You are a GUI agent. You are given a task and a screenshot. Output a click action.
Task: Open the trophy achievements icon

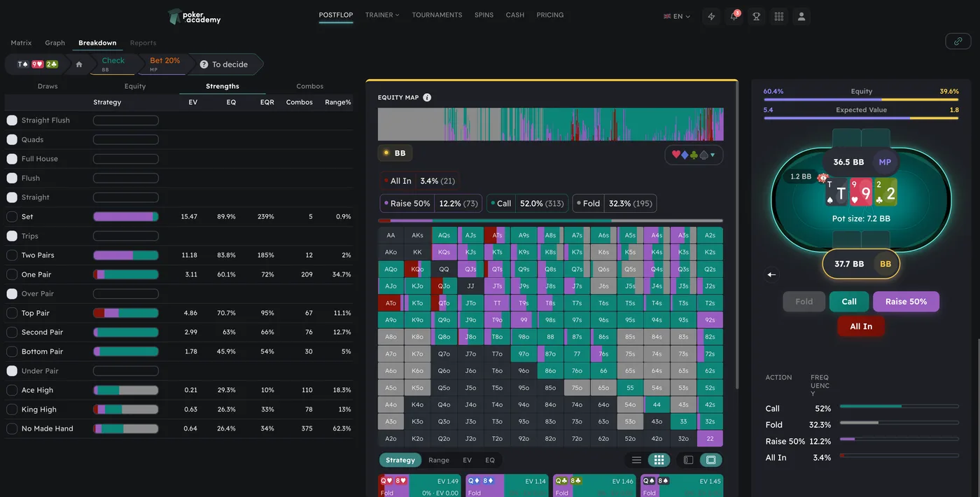(x=756, y=16)
